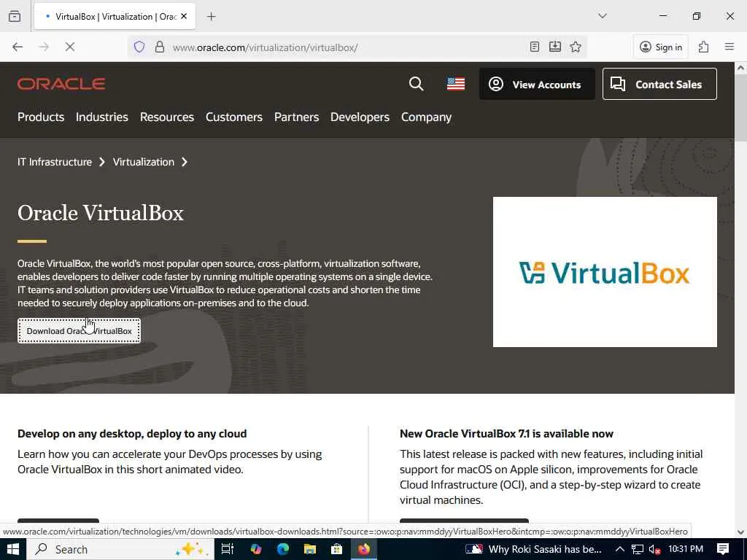Open Microsoft Edge from the taskbar

pos(283,549)
